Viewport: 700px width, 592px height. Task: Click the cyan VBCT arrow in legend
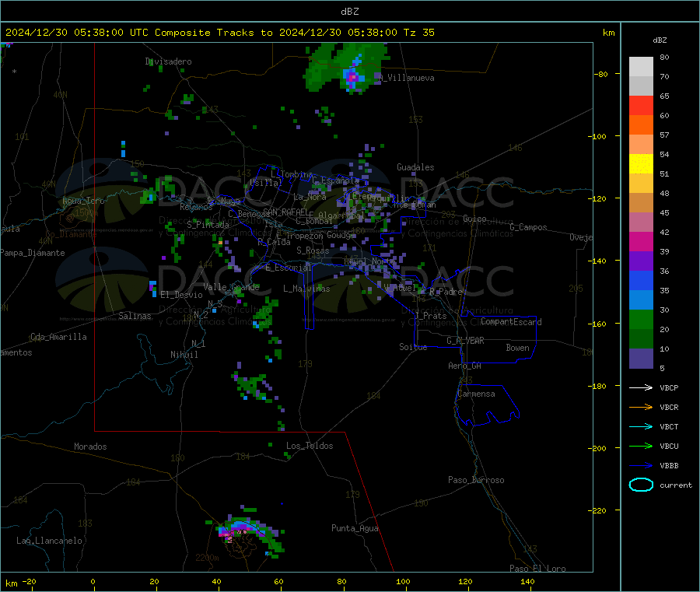coord(641,427)
